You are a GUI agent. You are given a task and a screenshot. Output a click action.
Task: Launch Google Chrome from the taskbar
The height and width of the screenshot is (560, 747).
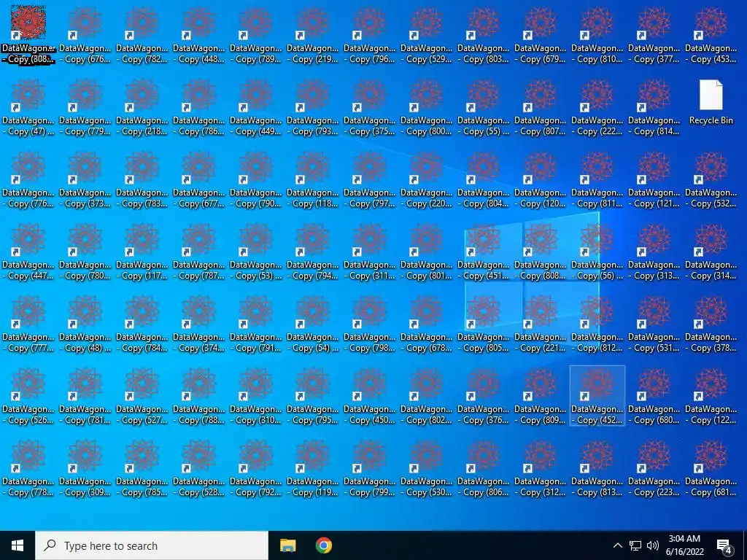(x=323, y=545)
